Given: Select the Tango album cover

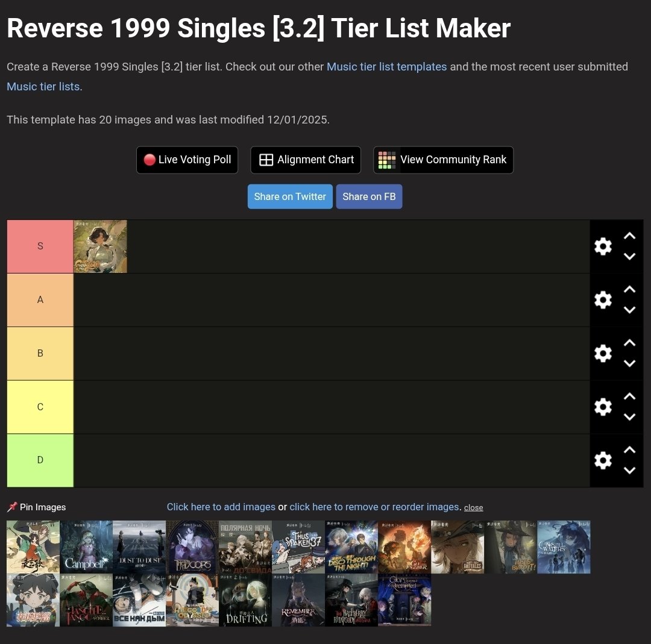Looking at the screenshot, I should (86, 600).
